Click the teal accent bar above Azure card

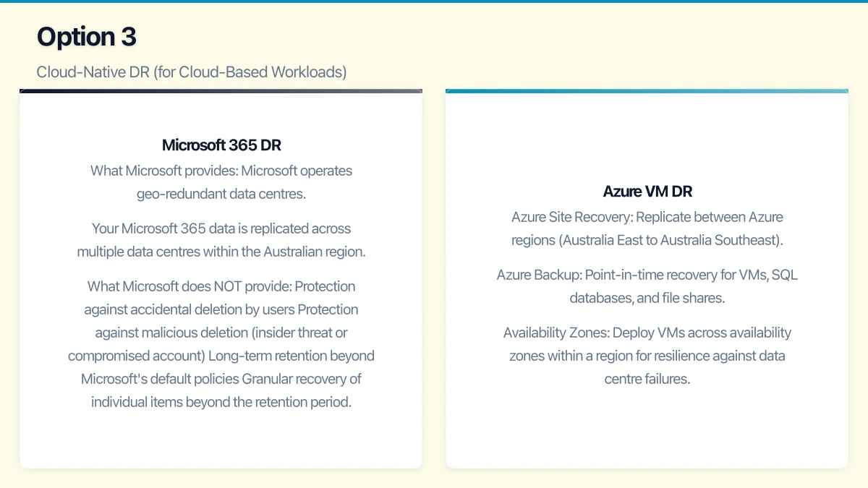pos(647,91)
